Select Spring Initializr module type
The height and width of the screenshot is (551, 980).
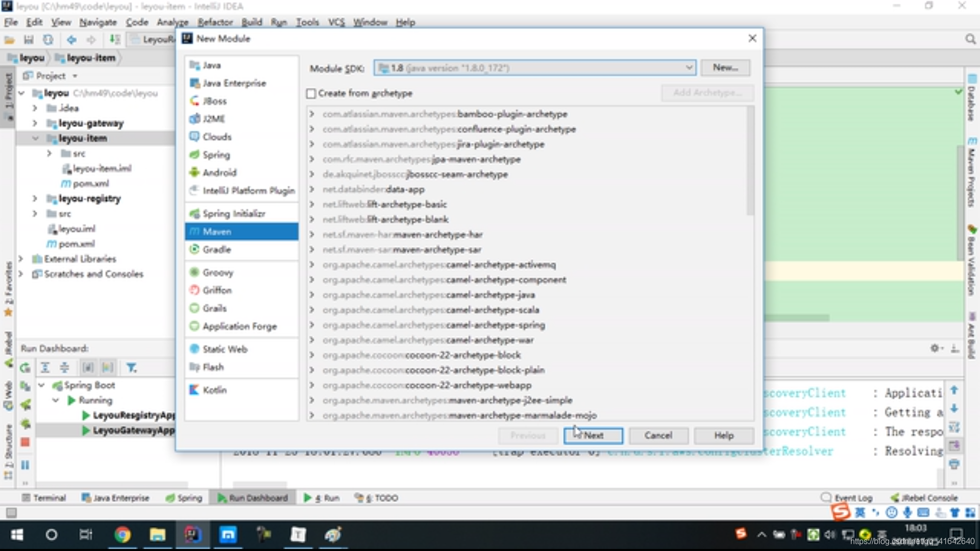[x=241, y=213]
